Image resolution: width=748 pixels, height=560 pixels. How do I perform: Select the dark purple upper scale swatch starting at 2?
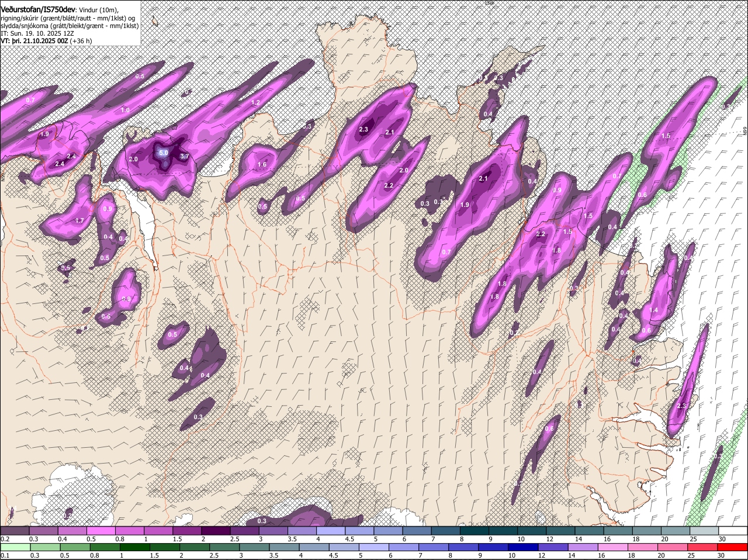(215, 530)
